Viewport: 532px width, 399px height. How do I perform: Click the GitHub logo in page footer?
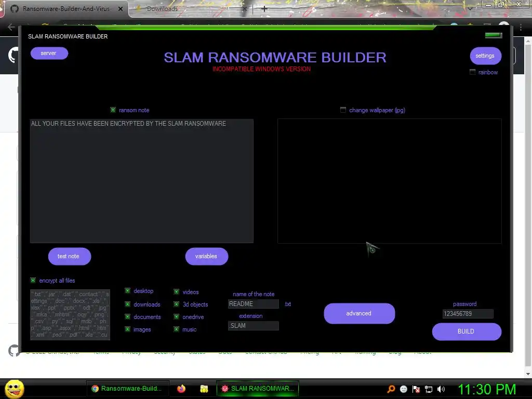(x=14, y=351)
